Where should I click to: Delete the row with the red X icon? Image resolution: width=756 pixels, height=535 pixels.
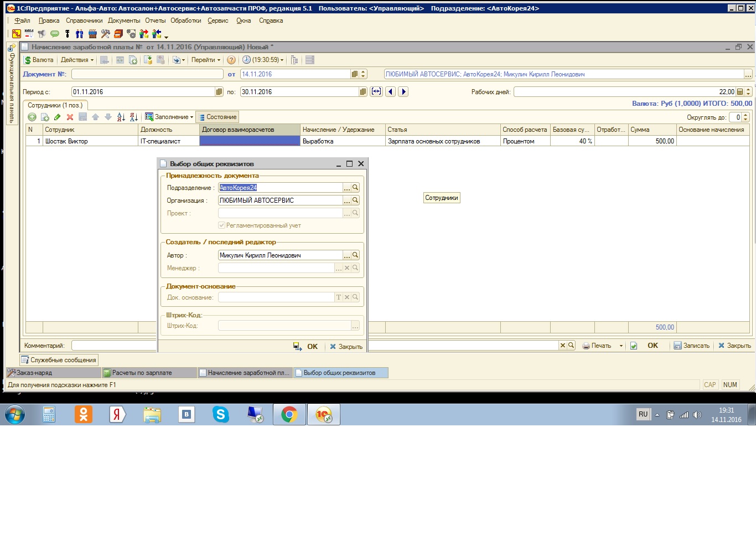click(x=70, y=117)
